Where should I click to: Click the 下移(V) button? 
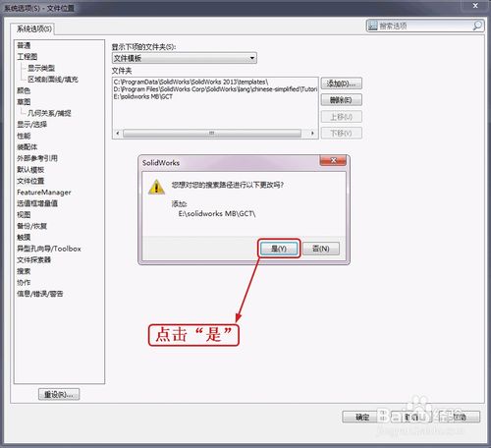click(341, 134)
